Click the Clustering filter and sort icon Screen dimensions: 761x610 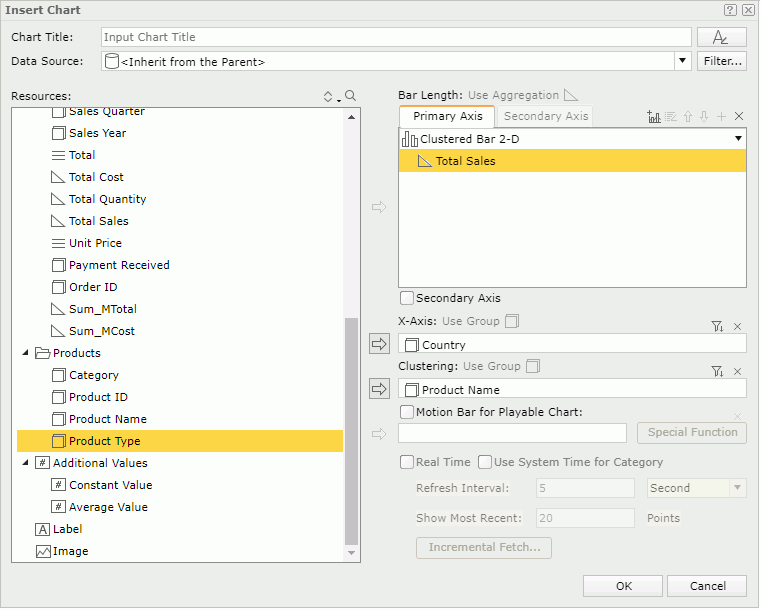(x=717, y=371)
